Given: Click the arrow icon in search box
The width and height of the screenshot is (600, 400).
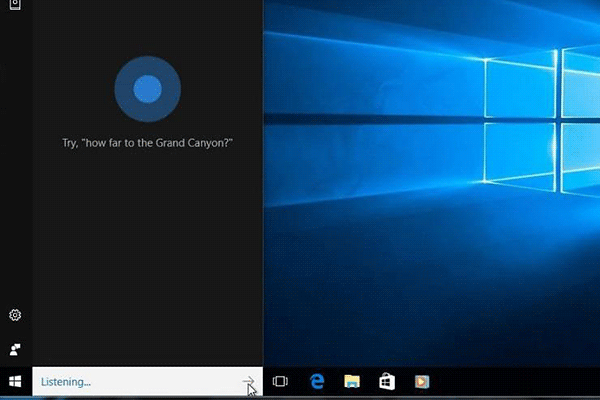Looking at the screenshot, I should click(248, 381).
